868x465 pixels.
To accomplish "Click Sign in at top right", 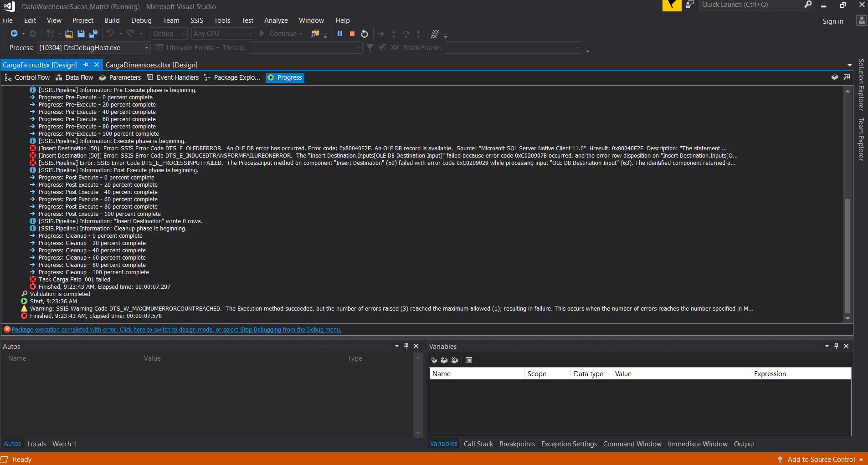I will (833, 21).
